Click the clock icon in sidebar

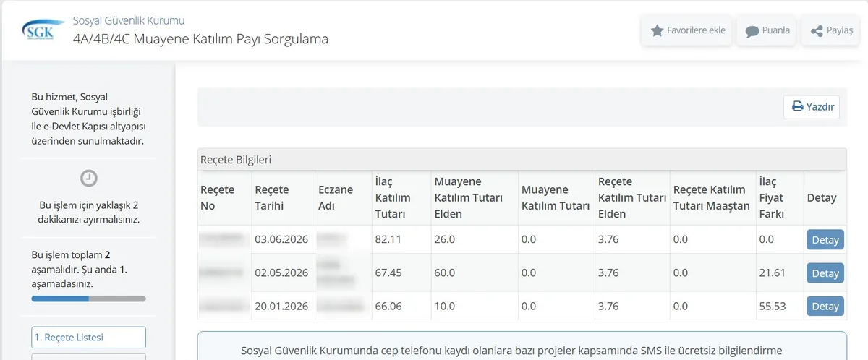coord(89,178)
